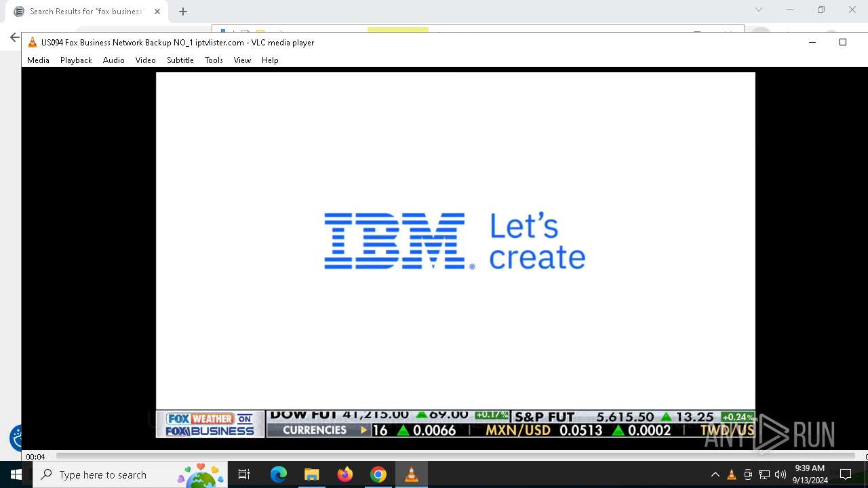This screenshot has width=868, height=488.
Task: Open the browser tab search chevron
Action: click(759, 9)
